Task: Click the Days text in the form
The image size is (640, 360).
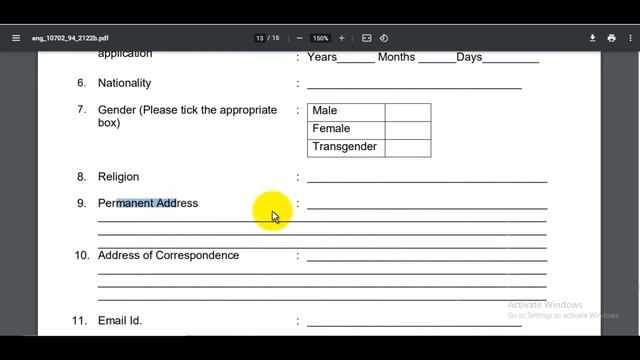Action: [469, 57]
